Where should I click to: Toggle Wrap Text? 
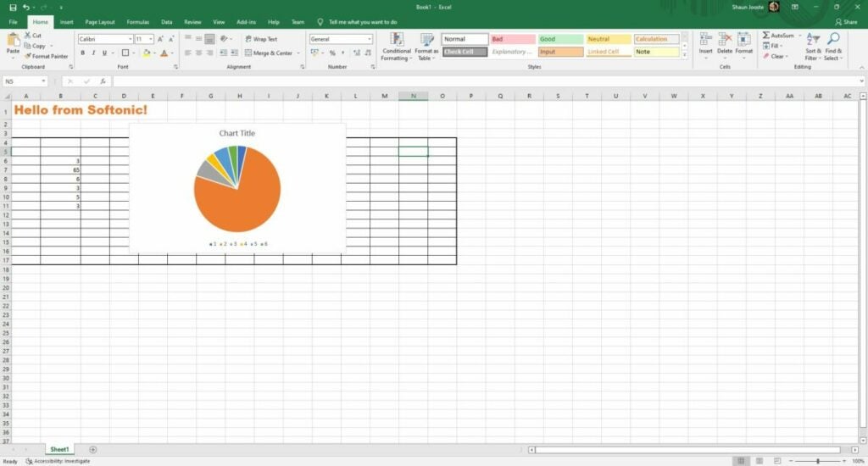click(x=261, y=39)
